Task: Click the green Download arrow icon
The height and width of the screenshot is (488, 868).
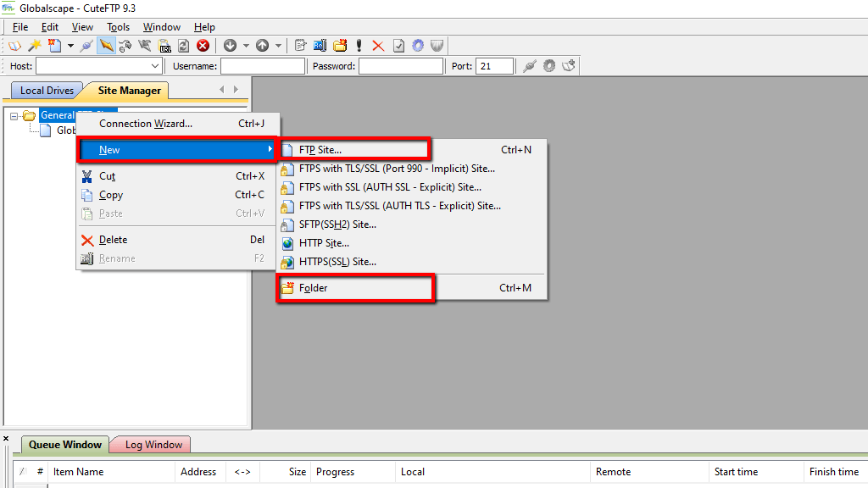Action: click(230, 46)
